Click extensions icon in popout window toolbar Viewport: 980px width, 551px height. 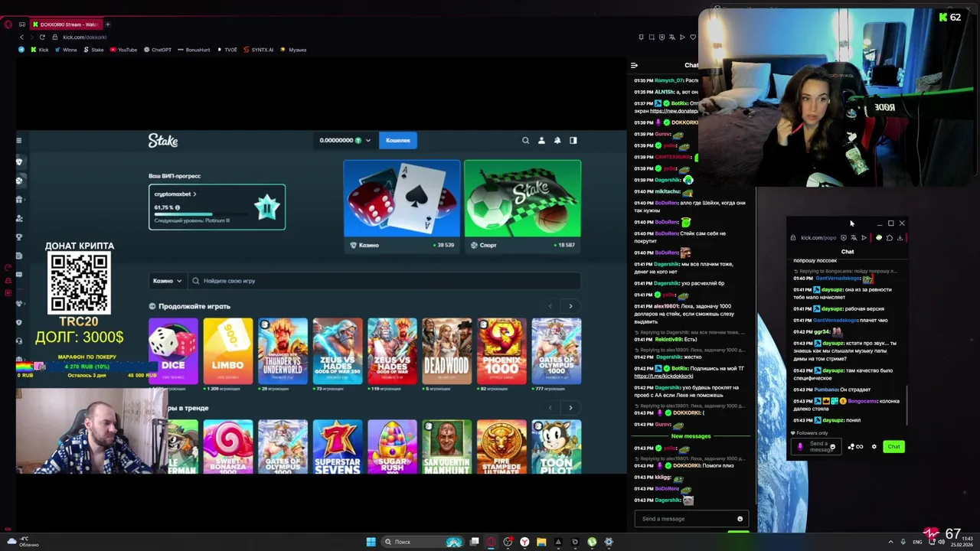click(889, 238)
